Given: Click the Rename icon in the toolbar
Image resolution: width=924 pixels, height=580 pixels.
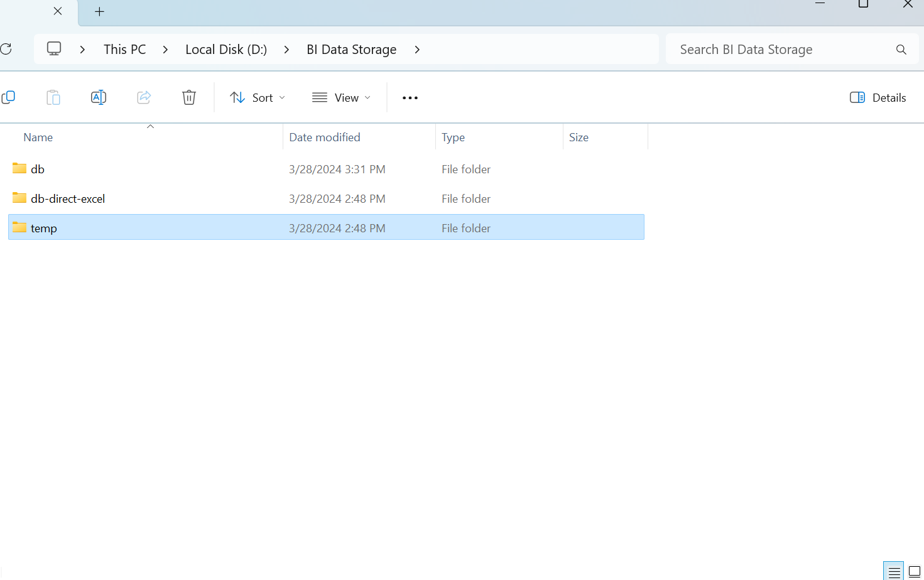Looking at the screenshot, I should [99, 97].
